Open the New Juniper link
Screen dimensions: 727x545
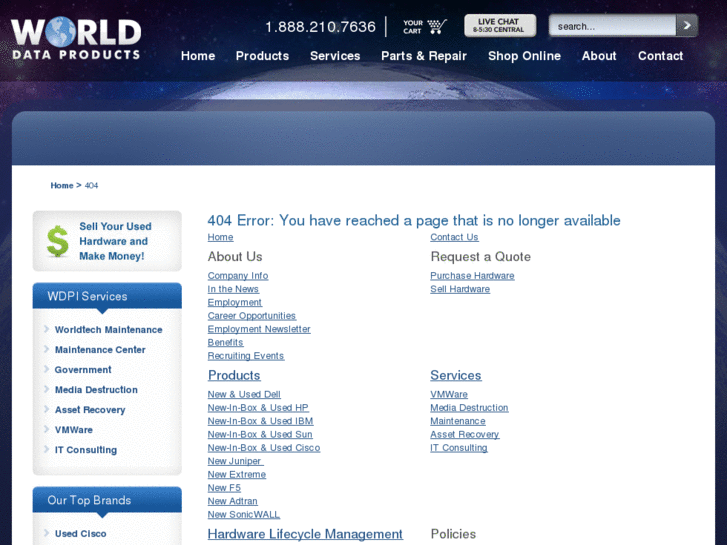(235, 462)
